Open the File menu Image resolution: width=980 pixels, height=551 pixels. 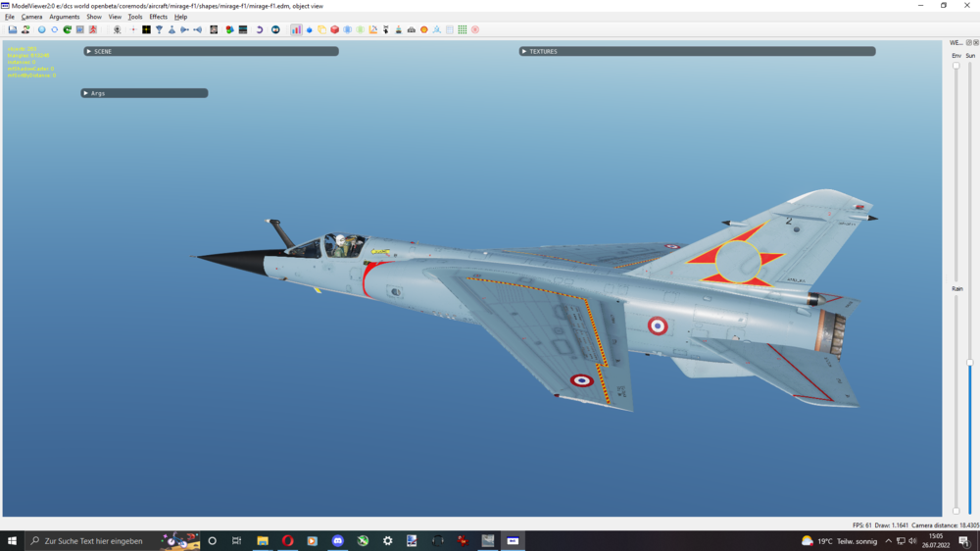(10, 17)
